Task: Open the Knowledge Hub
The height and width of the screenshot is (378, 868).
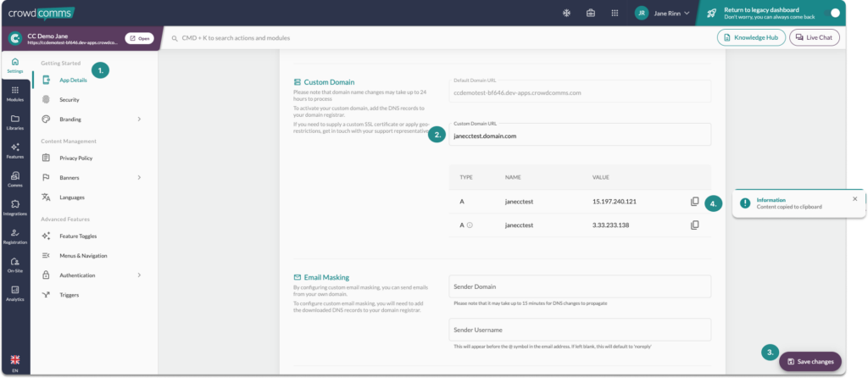Action: [x=750, y=37]
